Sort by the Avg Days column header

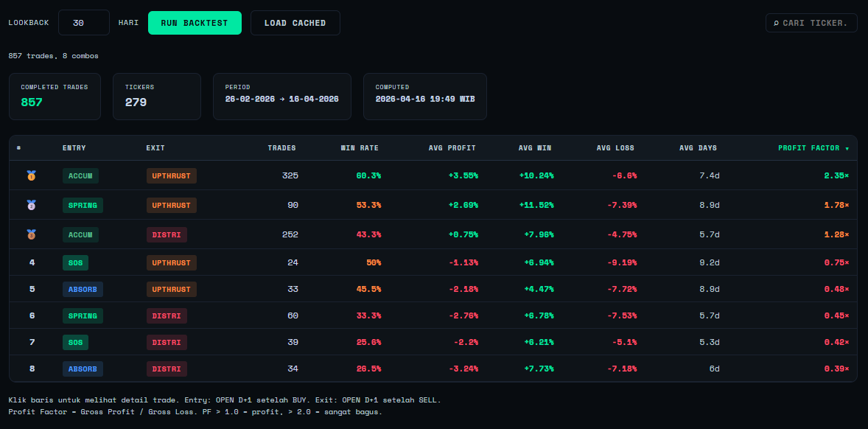pos(698,148)
